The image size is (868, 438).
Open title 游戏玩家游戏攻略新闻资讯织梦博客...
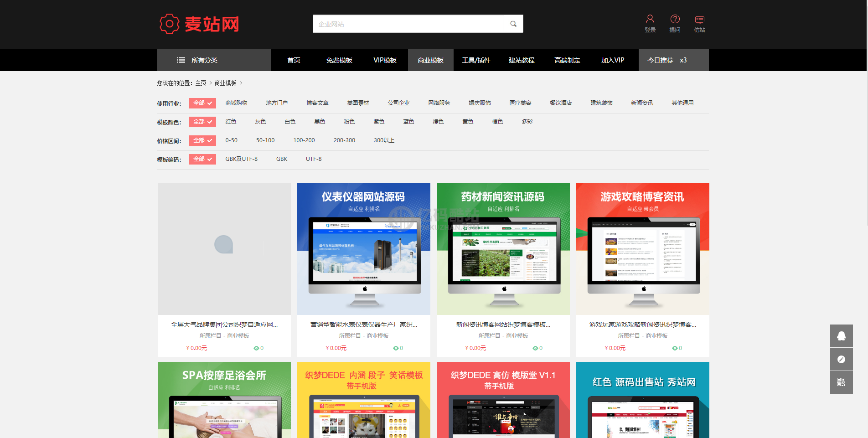643,325
